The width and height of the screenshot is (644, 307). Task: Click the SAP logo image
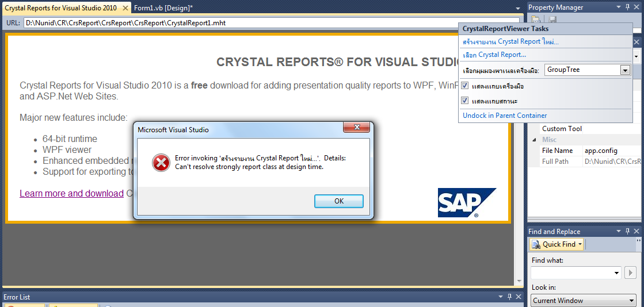point(467,202)
